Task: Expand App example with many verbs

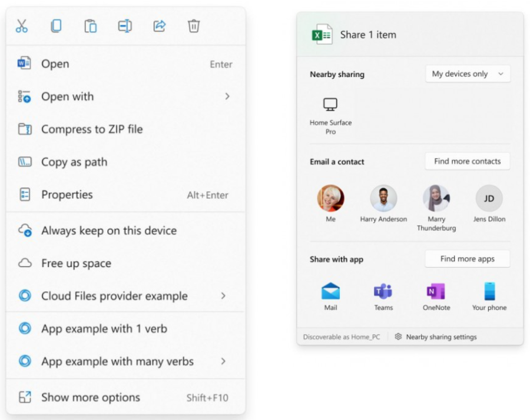Action: tap(223, 362)
